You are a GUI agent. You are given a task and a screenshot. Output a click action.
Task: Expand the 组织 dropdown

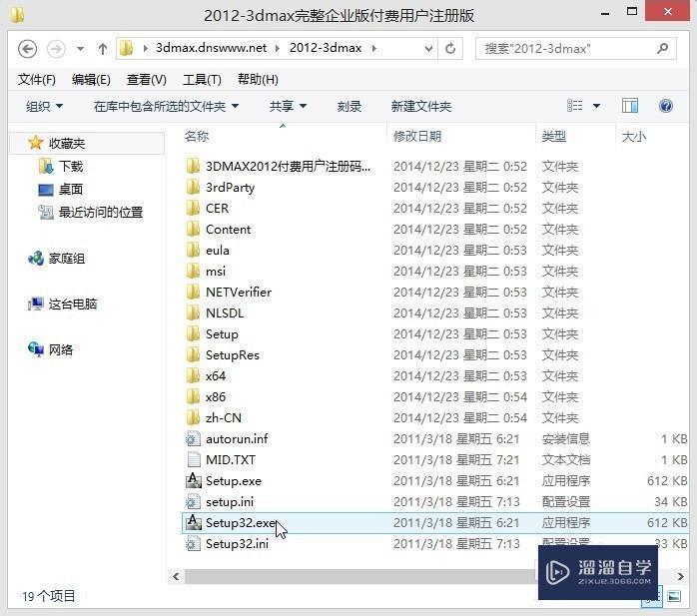(44, 106)
